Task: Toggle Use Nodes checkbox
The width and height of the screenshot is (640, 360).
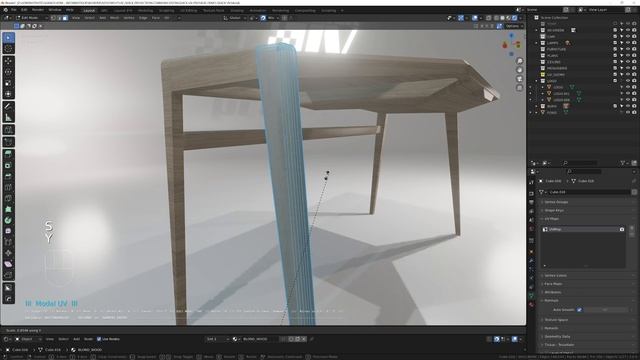Action: (x=99, y=339)
